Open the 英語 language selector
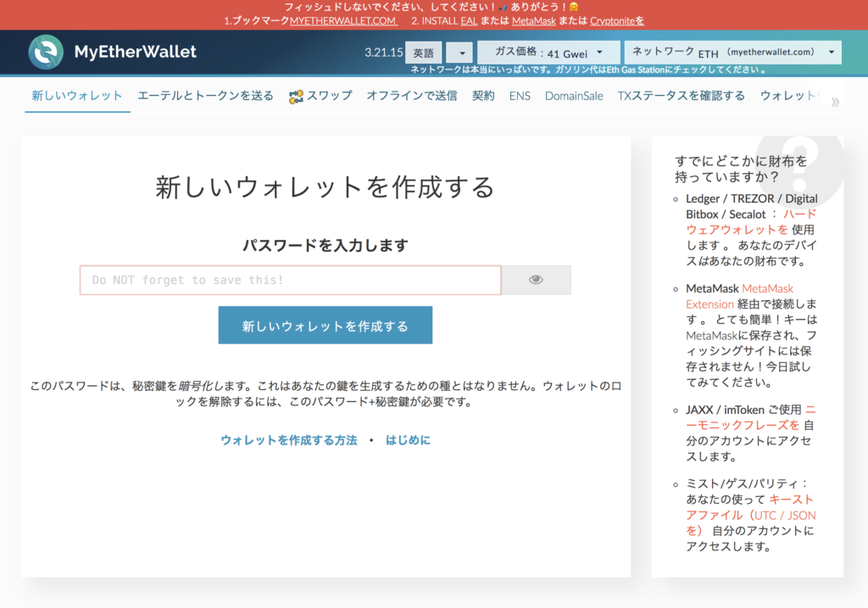Viewport: 868px width, 608px height. pos(424,53)
